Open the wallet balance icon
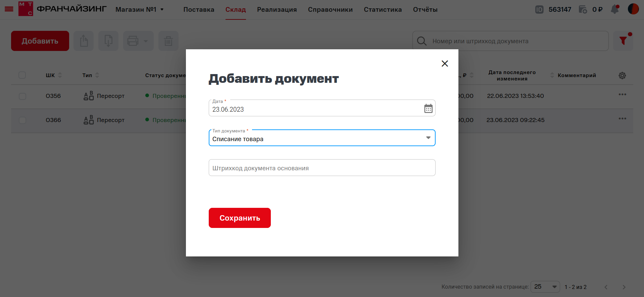 [x=583, y=9]
